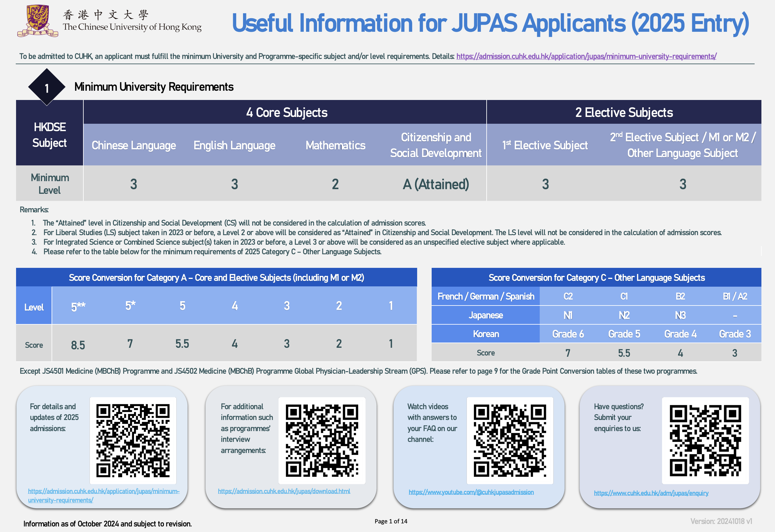This screenshot has height=532, width=775.
Task: Open the JUPAS enquiry link
Action: click(x=651, y=493)
